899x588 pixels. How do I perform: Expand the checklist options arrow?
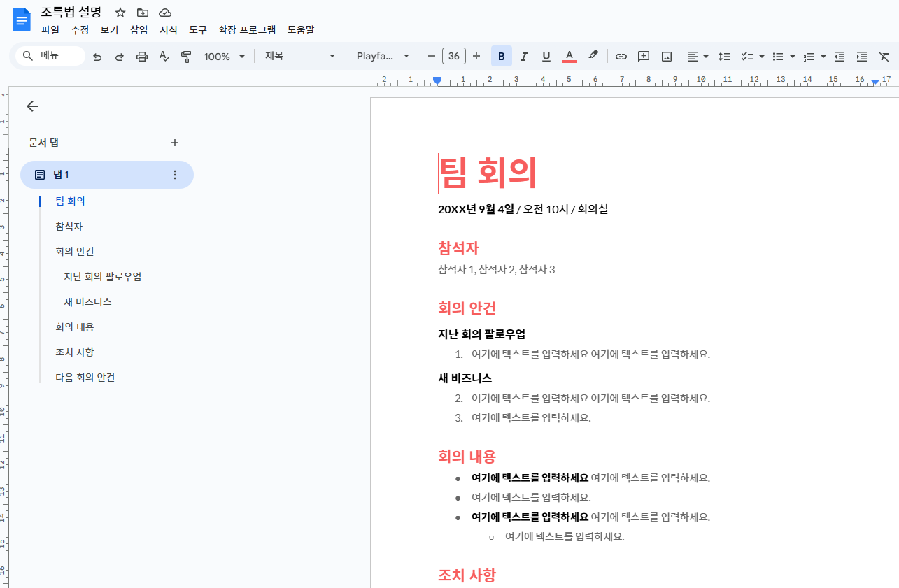(761, 57)
